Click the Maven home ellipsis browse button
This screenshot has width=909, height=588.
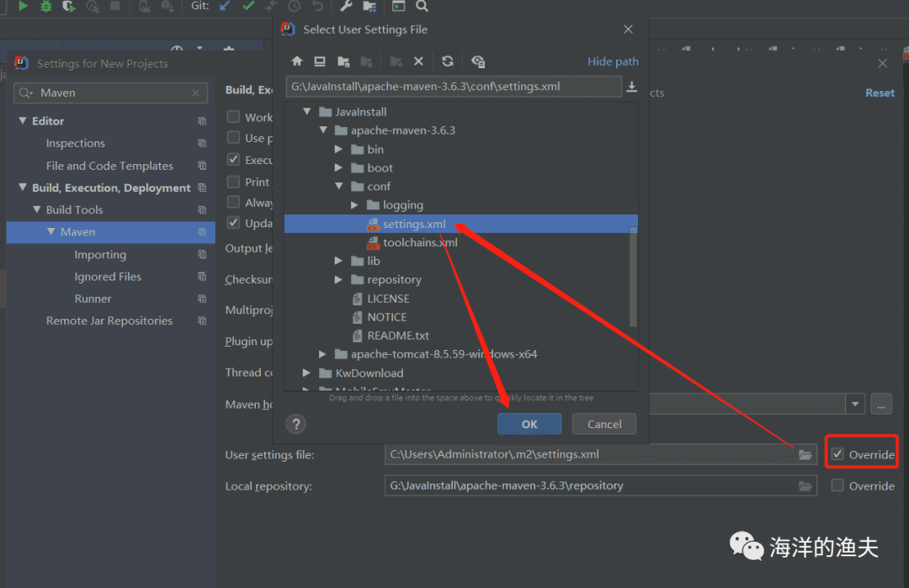click(x=881, y=404)
